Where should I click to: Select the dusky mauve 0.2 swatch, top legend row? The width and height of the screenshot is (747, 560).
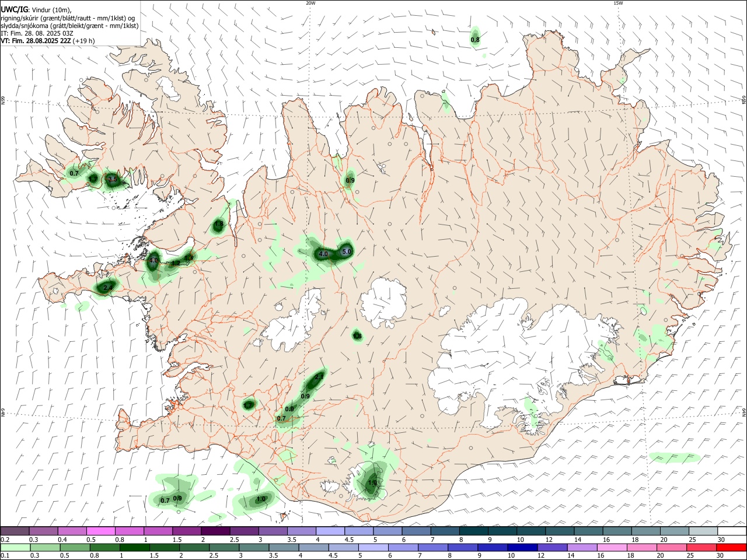pos(15,531)
